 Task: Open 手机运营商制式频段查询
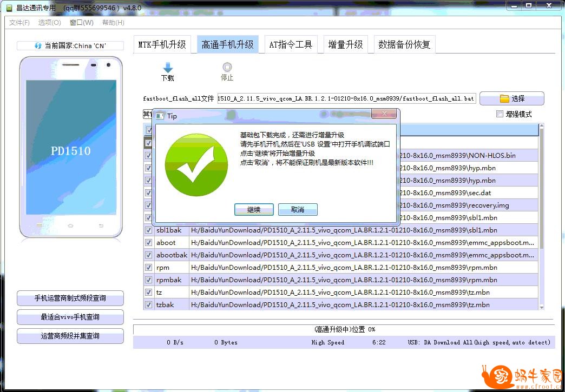pos(70,298)
